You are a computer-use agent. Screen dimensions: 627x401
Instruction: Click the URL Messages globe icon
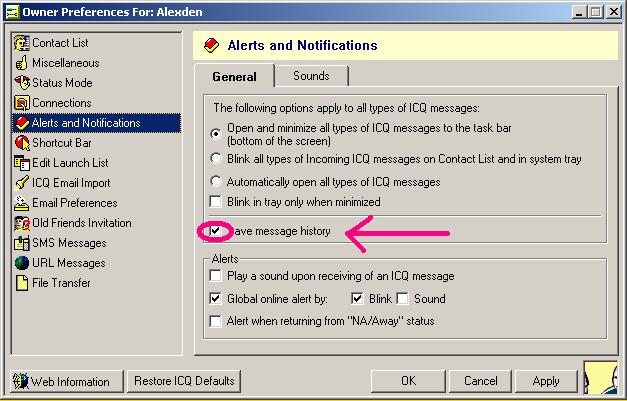tap(22, 263)
